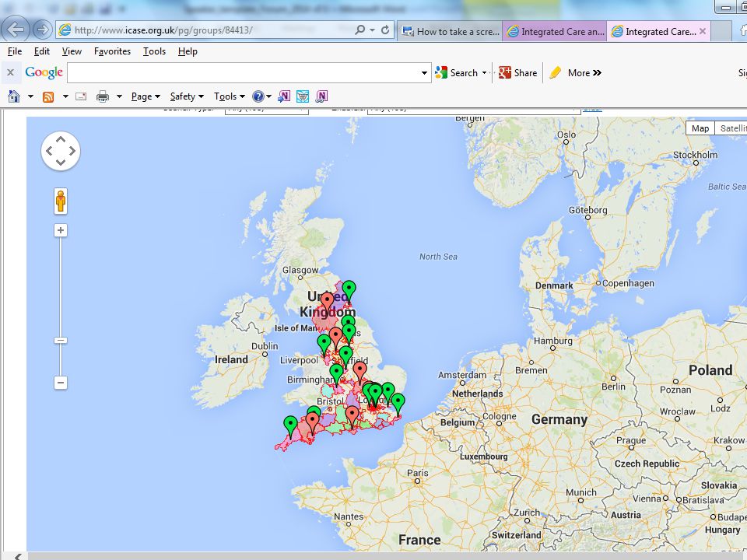This screenshot has width=747, height=560.
Task: Open the Tools menu in menu bar
Action: point(154,51)
